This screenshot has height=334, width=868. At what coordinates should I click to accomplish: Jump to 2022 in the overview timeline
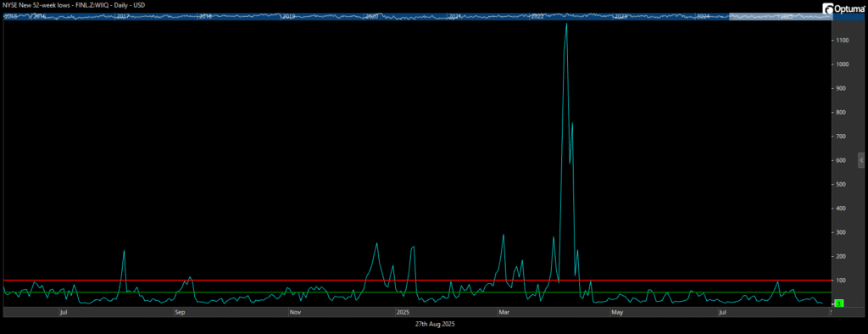click(537, 17)
